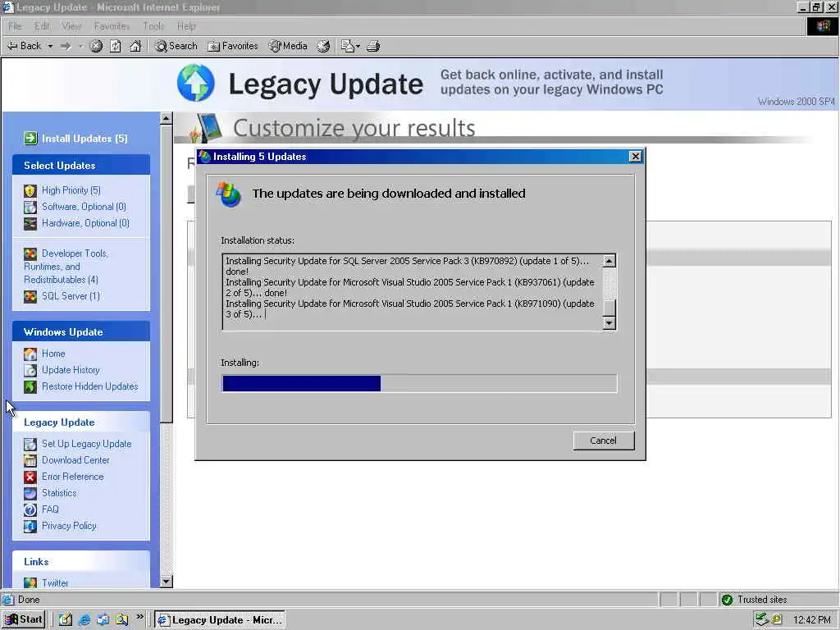Open SQL Server (1) category
The width and height of the screenshot is (840, 630).
71,296
